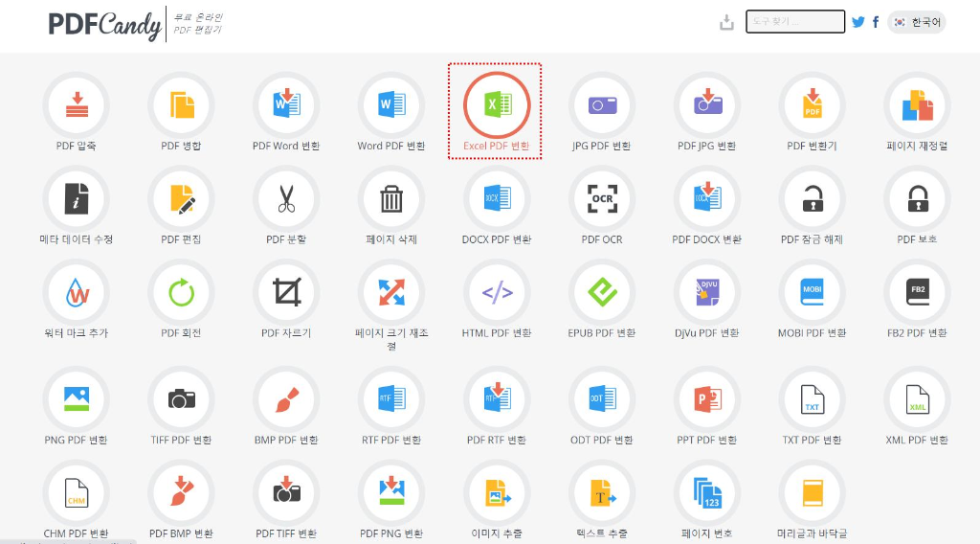Open the Facebook link icon
The image size is (980, 544).
click(876, 22)
